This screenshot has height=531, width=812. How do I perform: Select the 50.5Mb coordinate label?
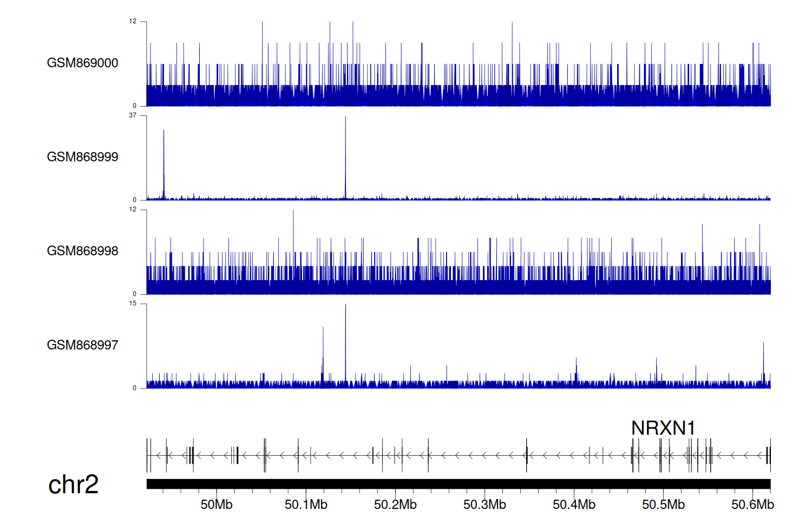(x=663, y=504)
